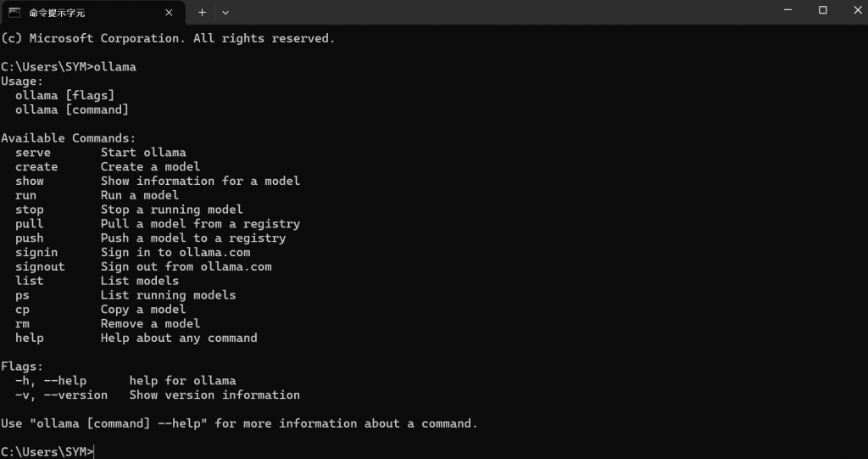Click the Microsoft Corporation copyright line

pyautogui.click(x=168, y=38)
